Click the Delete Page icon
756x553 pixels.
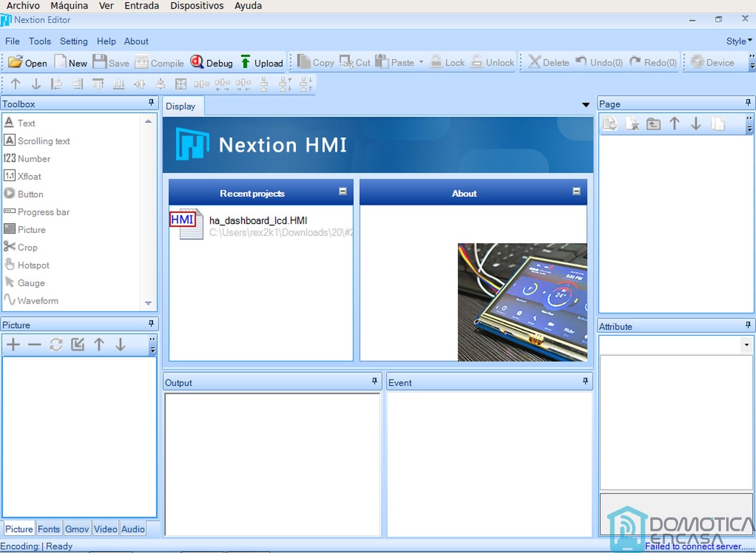(633, 123)
